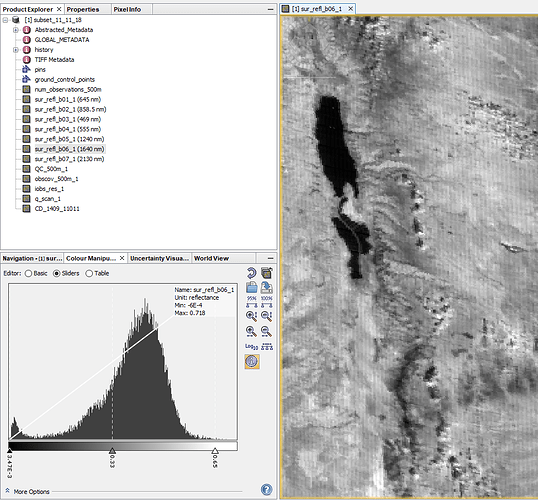Select CD_1409_11011 band

57,209
